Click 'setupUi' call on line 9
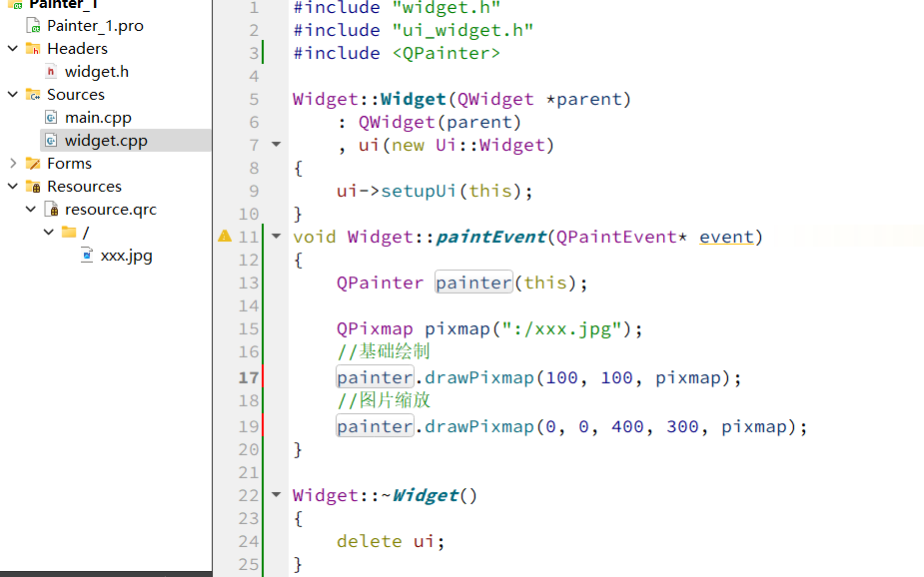Screen dimensions: 924x577 coord(419,191)
